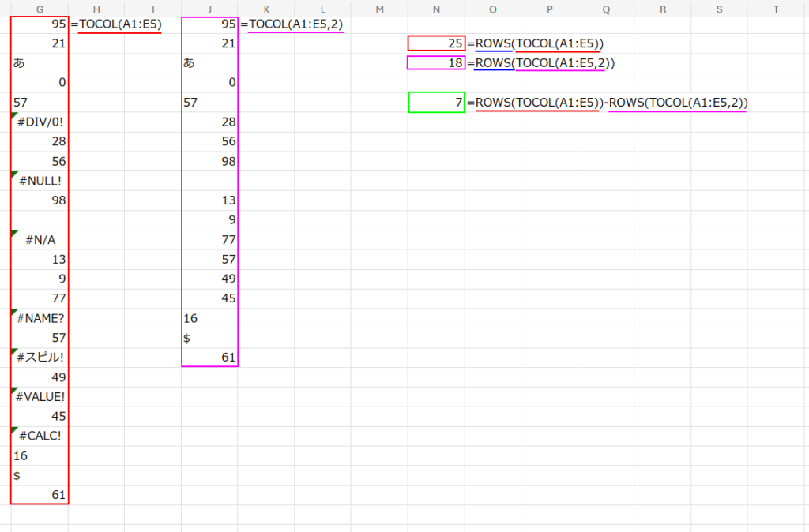809x532 pixels.
Task: Click the ROWS subtraction formula text beside 7
Action: coord(607,103)
